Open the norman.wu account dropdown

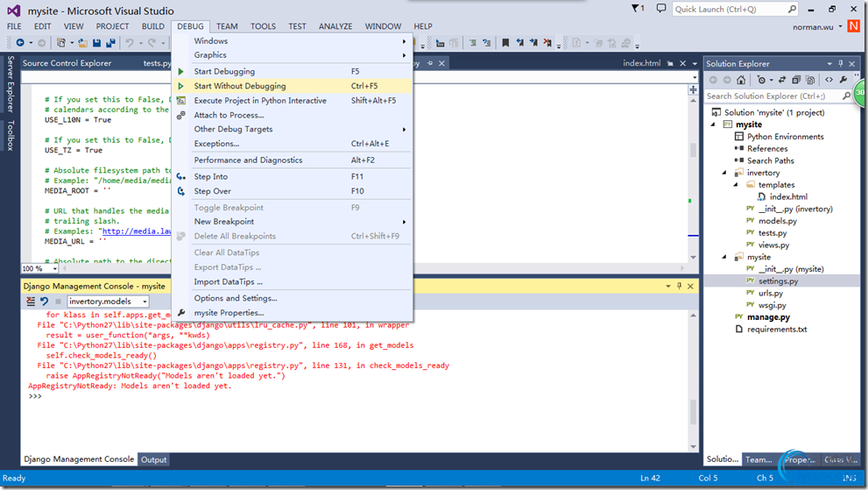click(840, 26)
